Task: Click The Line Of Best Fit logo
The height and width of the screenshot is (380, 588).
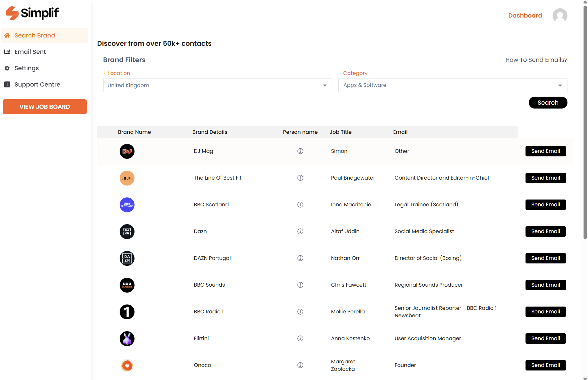Action: (127, 178)
